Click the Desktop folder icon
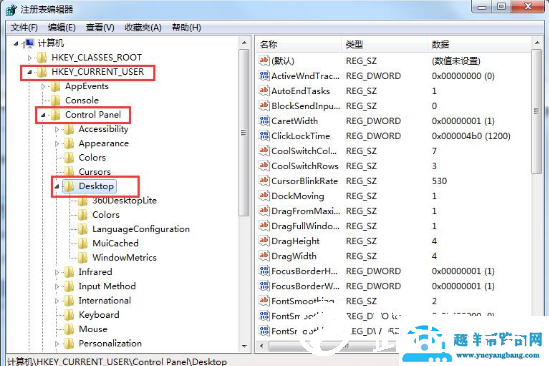 coord(69,186)
